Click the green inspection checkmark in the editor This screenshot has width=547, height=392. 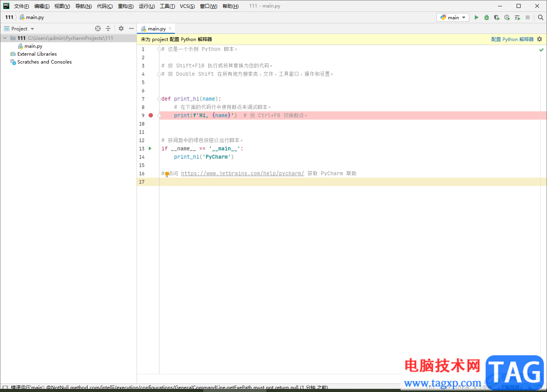tap(541, 50)
